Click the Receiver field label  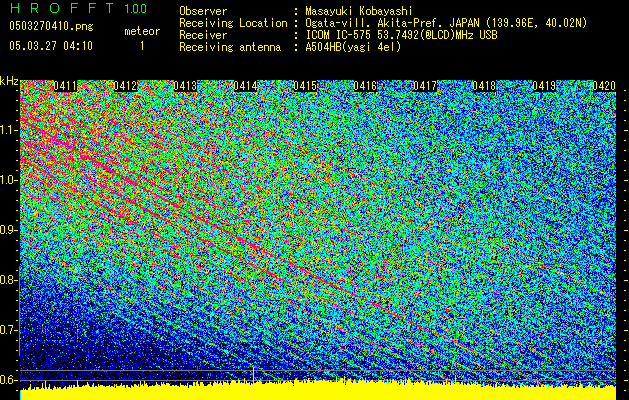pos(203,35)
